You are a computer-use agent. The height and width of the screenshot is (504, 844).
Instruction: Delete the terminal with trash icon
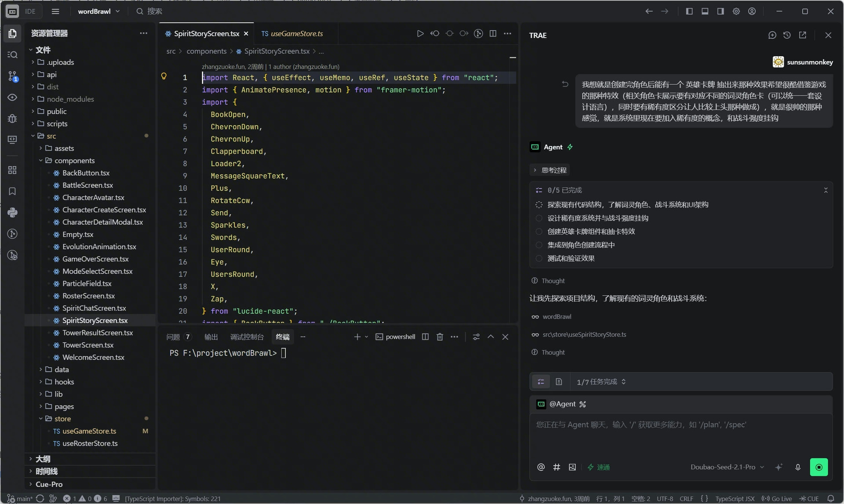point(440,337)
